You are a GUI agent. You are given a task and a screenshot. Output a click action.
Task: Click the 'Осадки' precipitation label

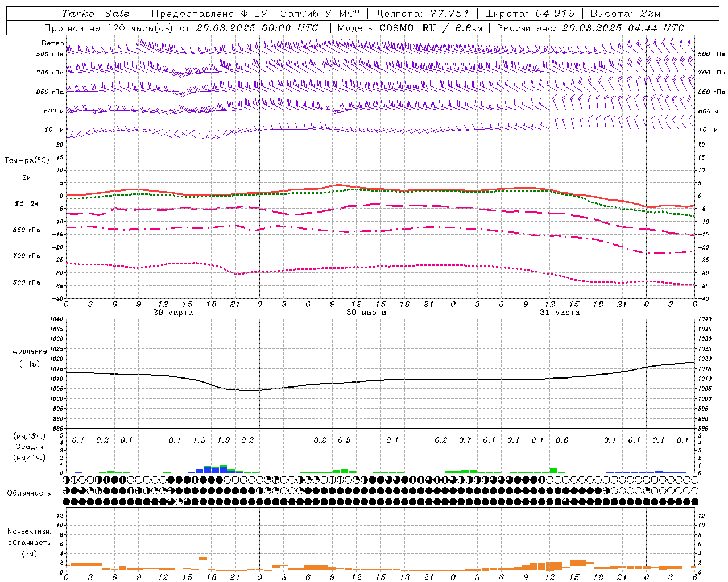pos(29,447)
